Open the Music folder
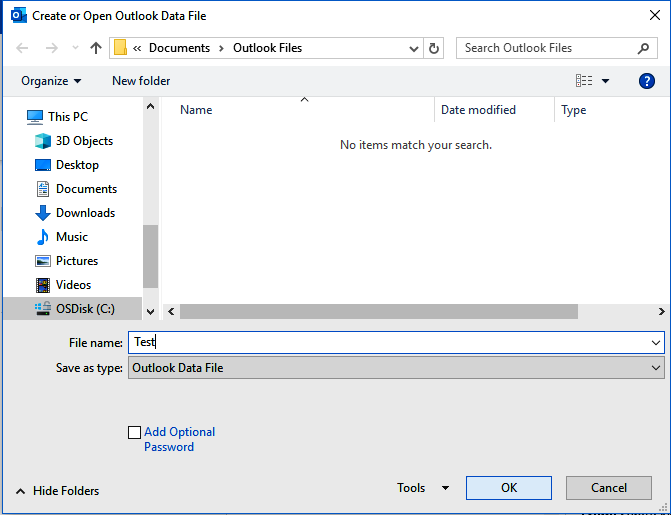Screen dimensions: 671x515 point(62,237)
